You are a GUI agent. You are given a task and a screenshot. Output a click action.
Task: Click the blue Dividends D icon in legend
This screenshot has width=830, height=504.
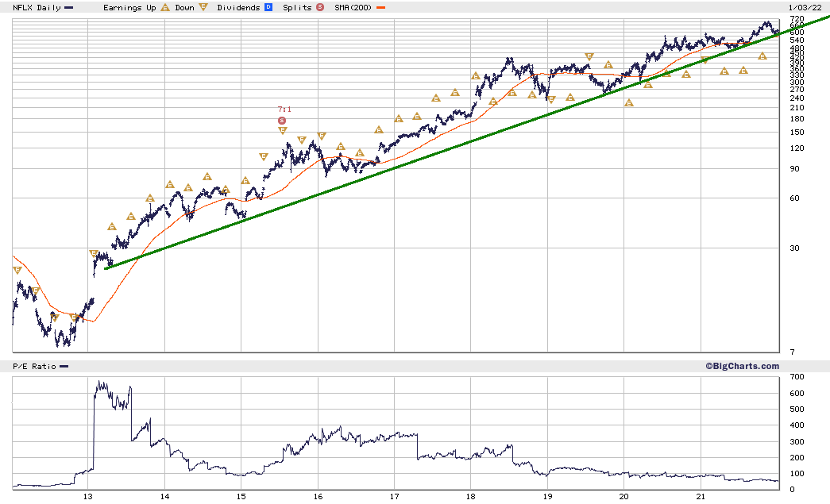268,7
